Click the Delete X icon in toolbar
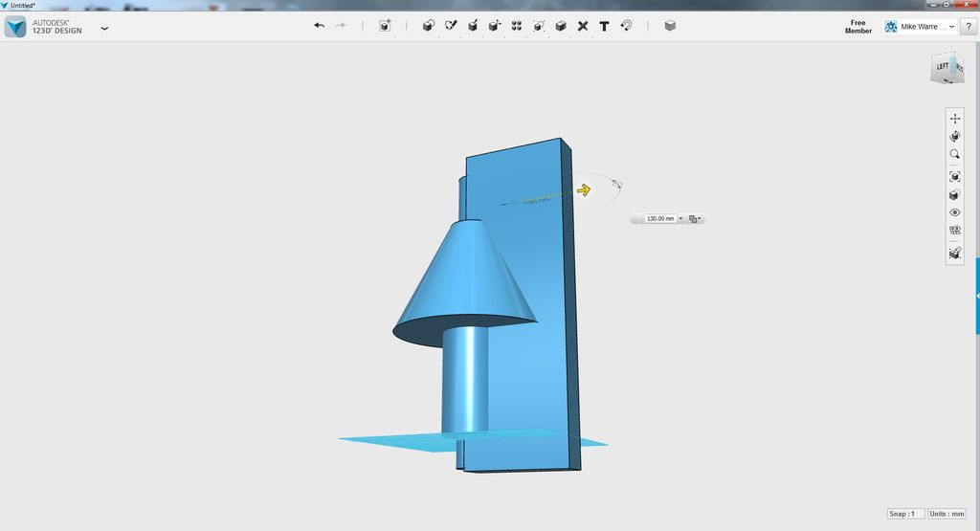The height and width of the screenshot is (531, 980). [583, 26]
